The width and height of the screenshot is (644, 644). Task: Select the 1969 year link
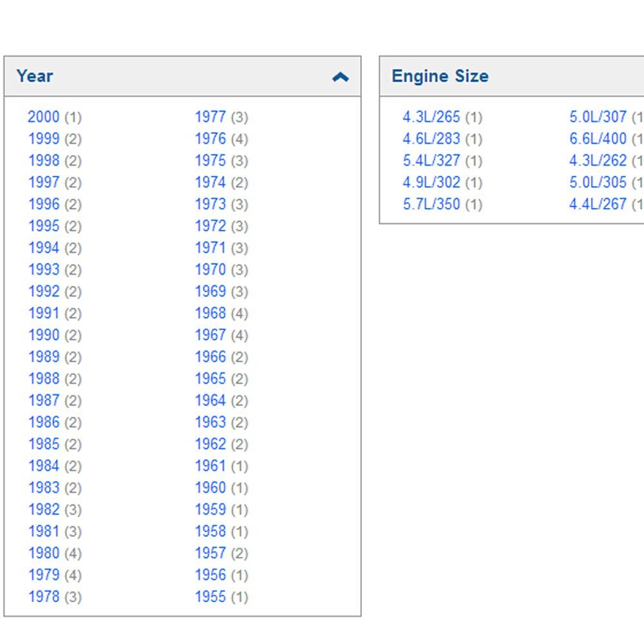211,291
